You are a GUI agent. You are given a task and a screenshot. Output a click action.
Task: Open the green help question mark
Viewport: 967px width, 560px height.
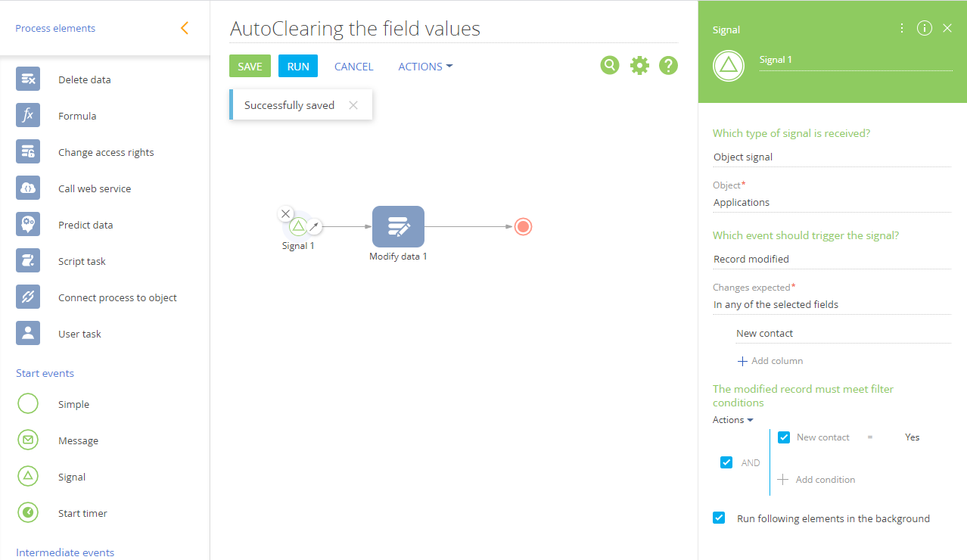(668, 66)
